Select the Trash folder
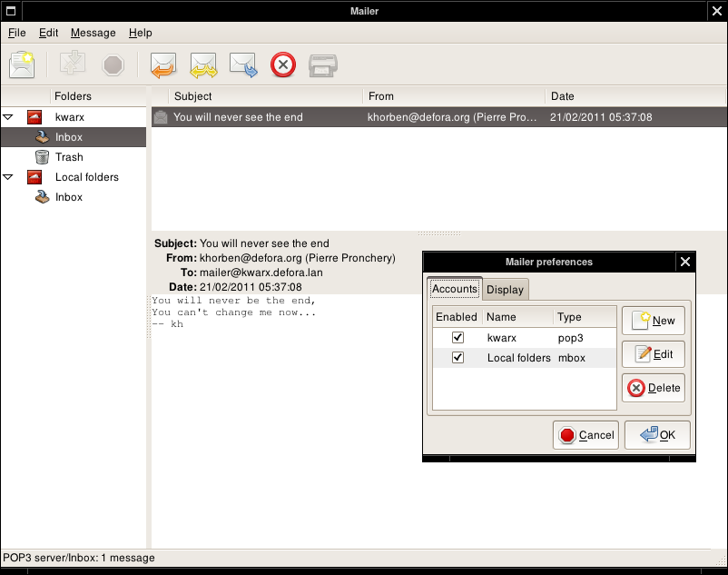Viewport: 728px width, 575px height. click(x=69, y=157)
